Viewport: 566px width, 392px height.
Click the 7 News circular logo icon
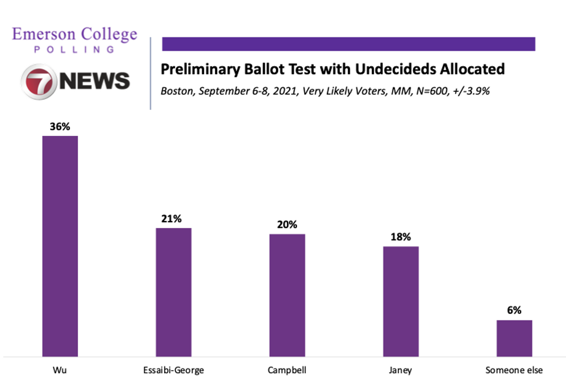click(38, 81)
